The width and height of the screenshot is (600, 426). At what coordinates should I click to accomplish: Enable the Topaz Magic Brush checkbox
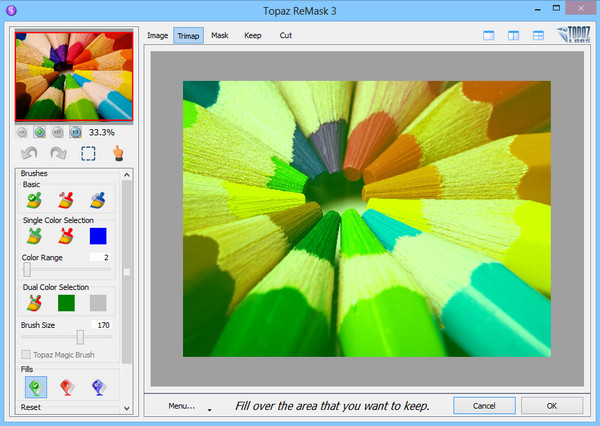27,356
